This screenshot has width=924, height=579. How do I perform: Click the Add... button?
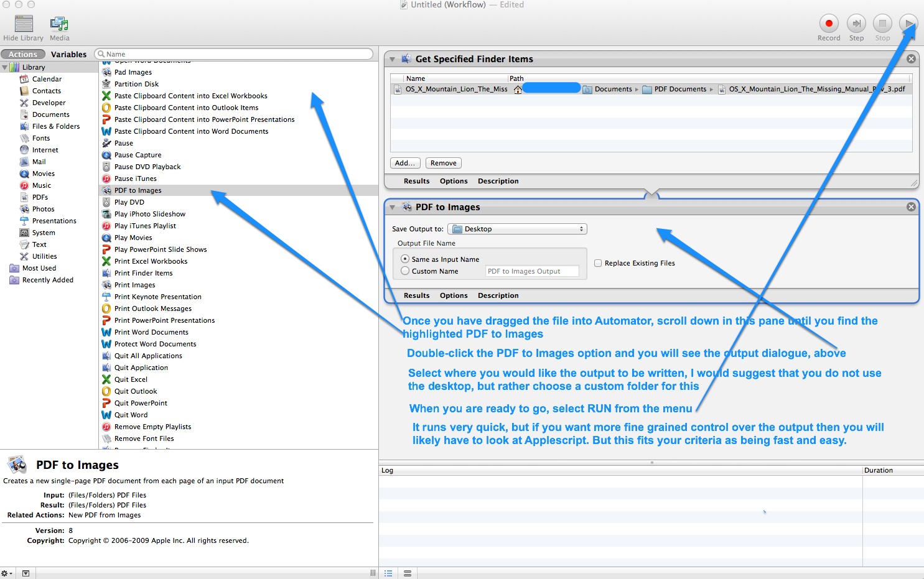click(405, 163)
